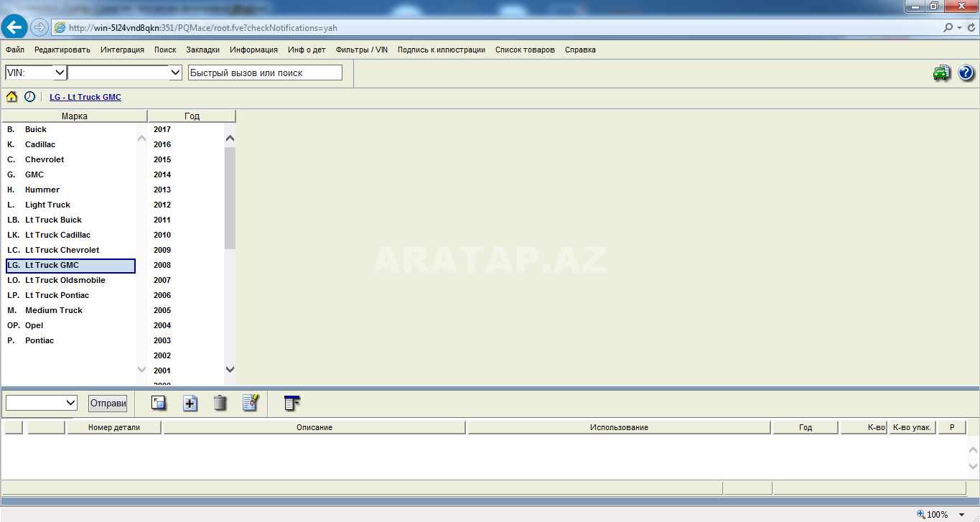Open the Список товаров menu
The height and width of the screenshot is (522, 980).
pos(525,50)
